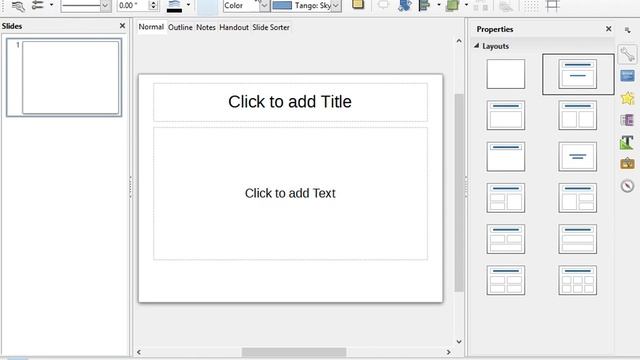Choose Title, 2 Content and Content layout

coord(506,198)
